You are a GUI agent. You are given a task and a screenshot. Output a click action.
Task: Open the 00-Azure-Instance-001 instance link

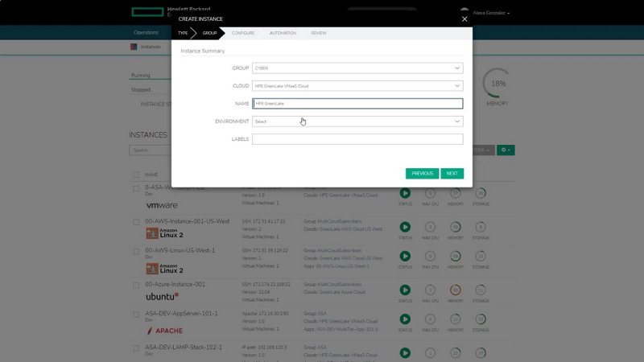[175, 284]
